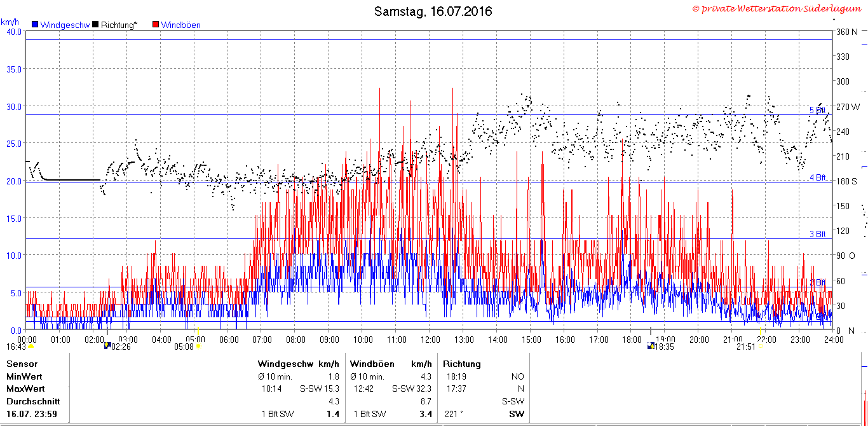This screenshot has width=868, height=426.
Task: Click the black Richtung legend square
Action: click(x=95, y=25)
